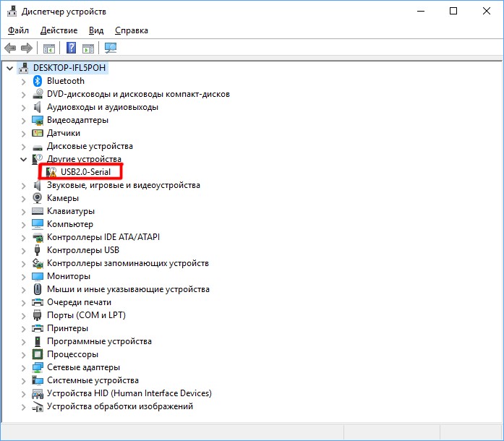Click the display adapter icon for Видеоадаптеры
This screenshot has width=504, height=441.
(x=38, y=120)
